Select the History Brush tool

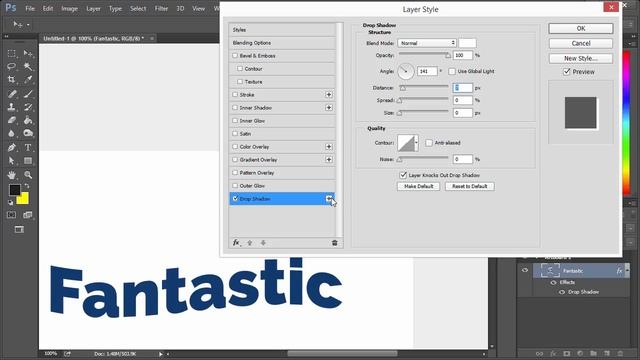coord(28,107)
